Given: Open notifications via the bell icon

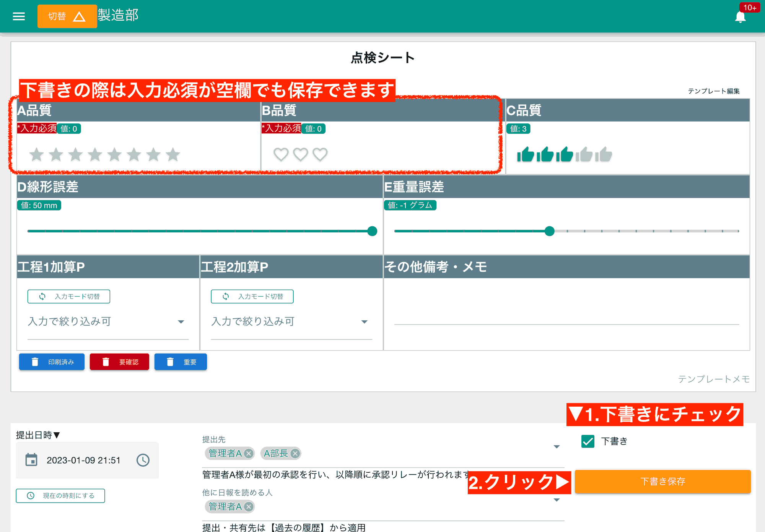Looking at the screenshot, I should pos(741,16).
